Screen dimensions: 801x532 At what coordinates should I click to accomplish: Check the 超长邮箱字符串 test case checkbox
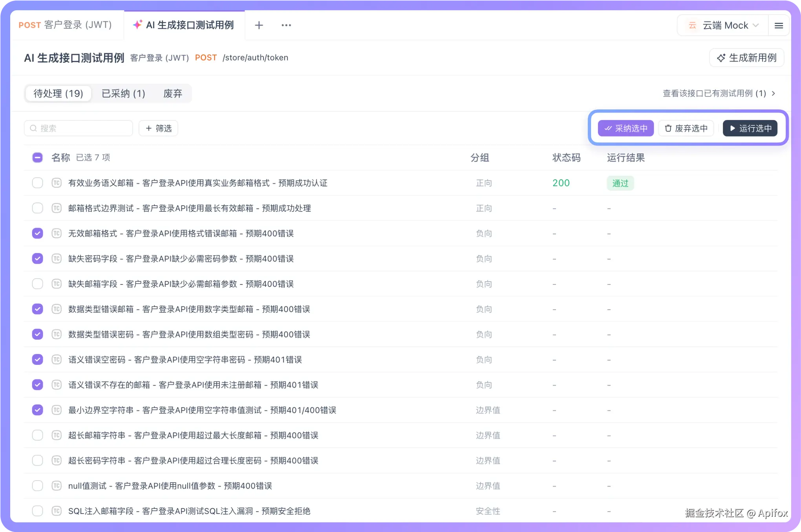[x=37, y=435]
